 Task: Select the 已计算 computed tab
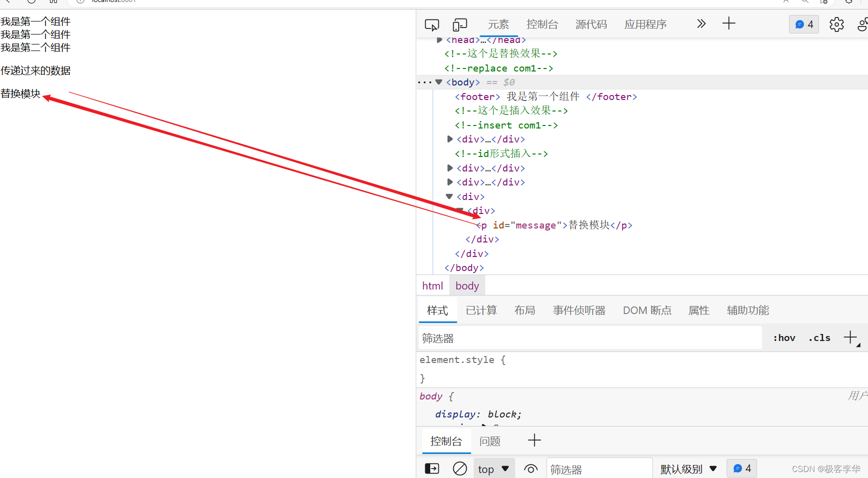pyautogui.click(x=481, y=310)
